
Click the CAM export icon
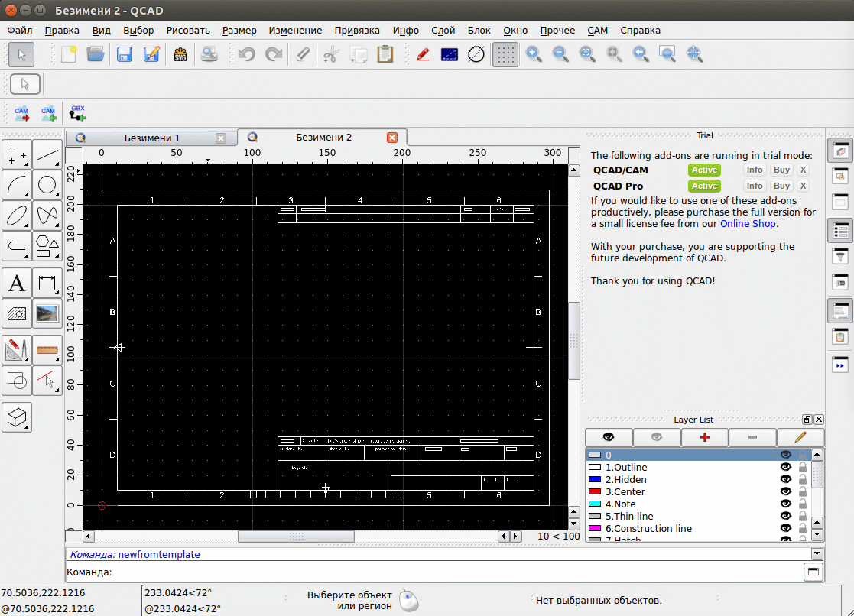click(21, 114)
